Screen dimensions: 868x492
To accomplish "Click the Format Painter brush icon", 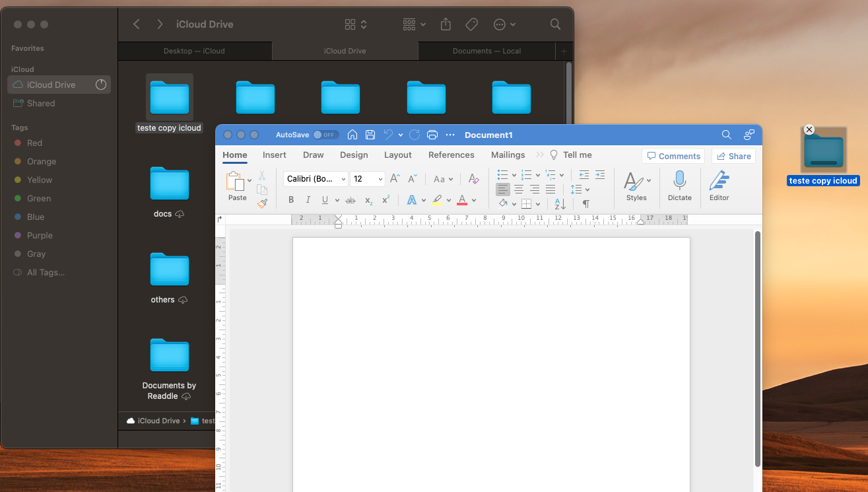I will coord(262,203).
